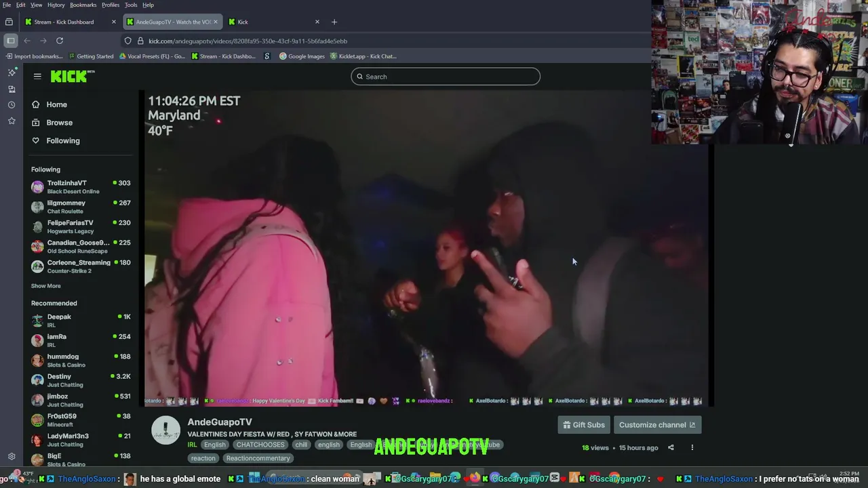This screenshot has width=868, height=488.
Task: Click the Kick logo
Action: [x=72, y=77]
